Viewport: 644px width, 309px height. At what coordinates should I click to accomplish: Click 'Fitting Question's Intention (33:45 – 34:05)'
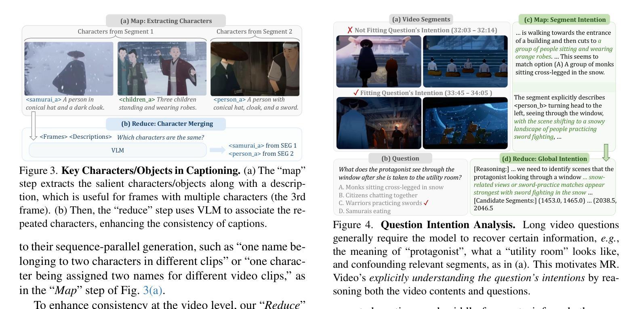click(426, 93)
